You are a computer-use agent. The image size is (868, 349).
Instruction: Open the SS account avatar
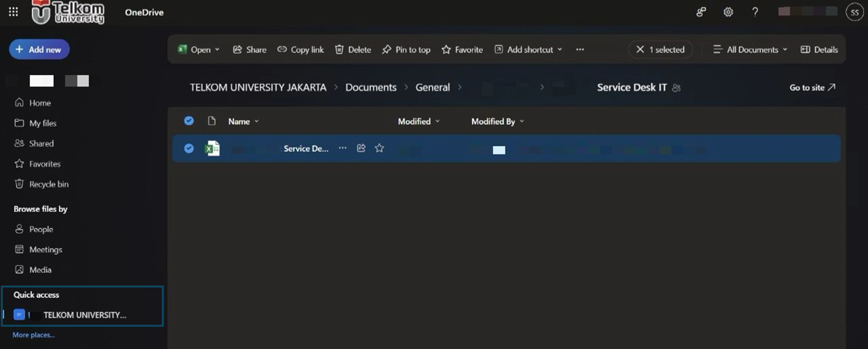tap(855, 12)
